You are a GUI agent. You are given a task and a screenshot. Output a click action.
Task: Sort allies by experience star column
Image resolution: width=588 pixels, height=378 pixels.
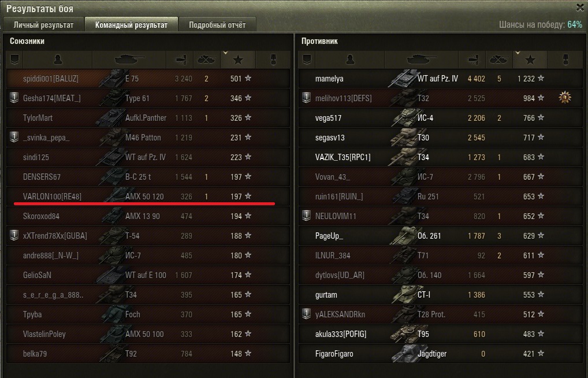238,60
